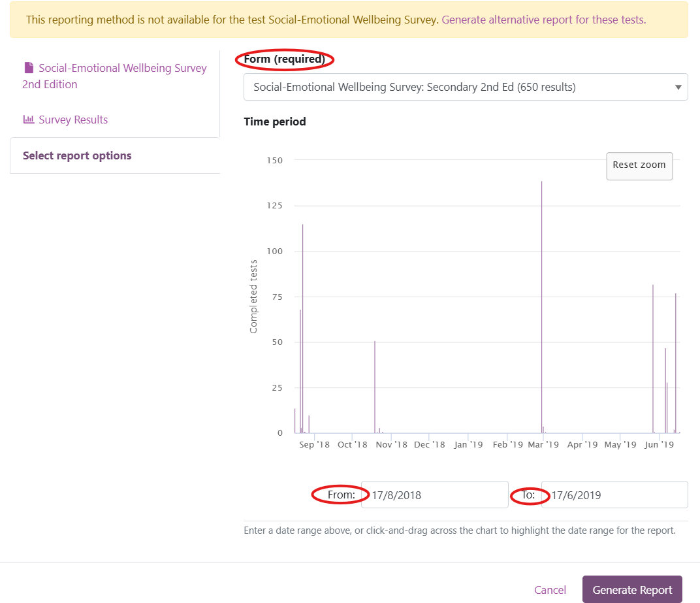
Task: Click the Cancel link
Action: (x=550, y=590)
